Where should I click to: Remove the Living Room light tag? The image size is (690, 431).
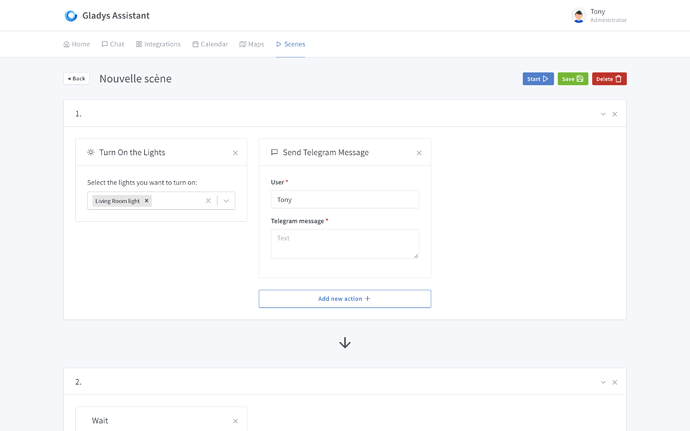tap(147, 201)
